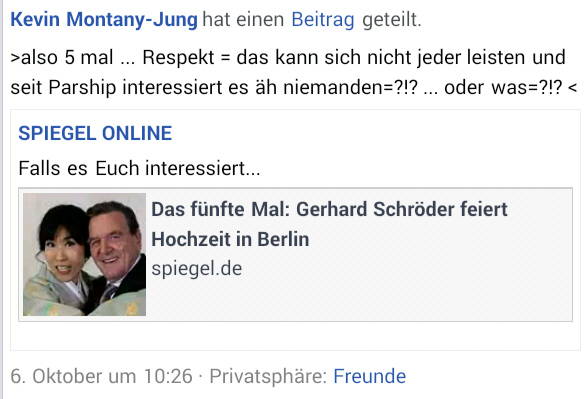Click the purple left border strip
Screen dimensions: 585x399
[1, 199]
